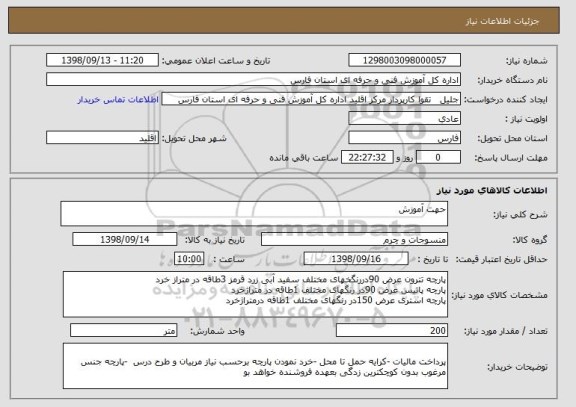Click the تعداد / مقدار مورد نیاز label
The image size is (576, 407).
[x=506, y=331]
